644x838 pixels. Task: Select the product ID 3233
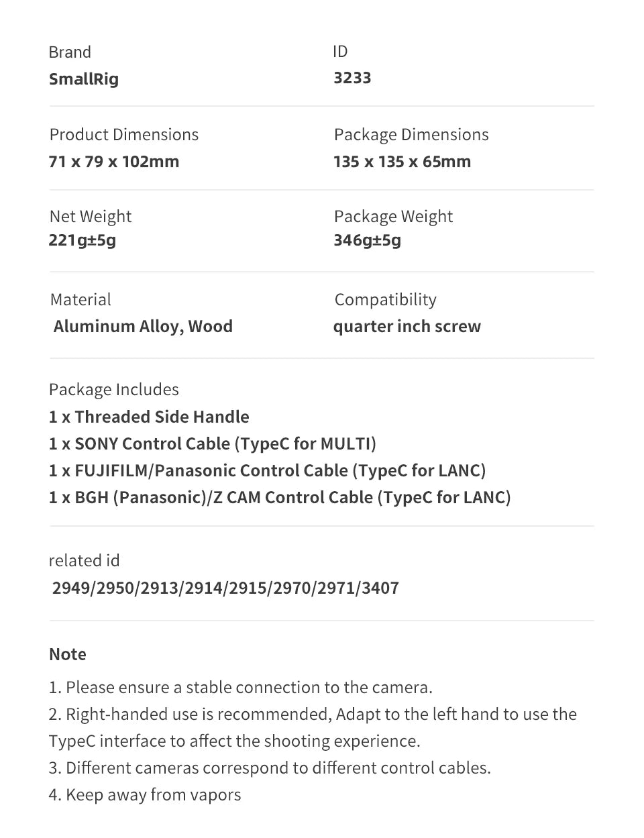[x=352, y=78]
